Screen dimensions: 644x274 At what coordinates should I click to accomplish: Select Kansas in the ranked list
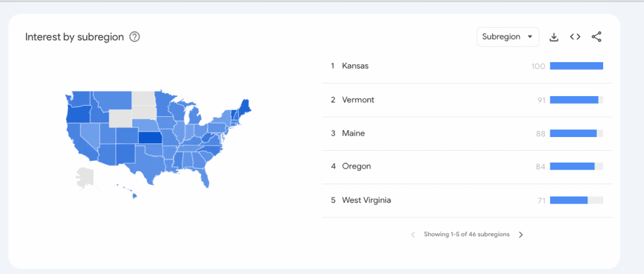[355, 66]
